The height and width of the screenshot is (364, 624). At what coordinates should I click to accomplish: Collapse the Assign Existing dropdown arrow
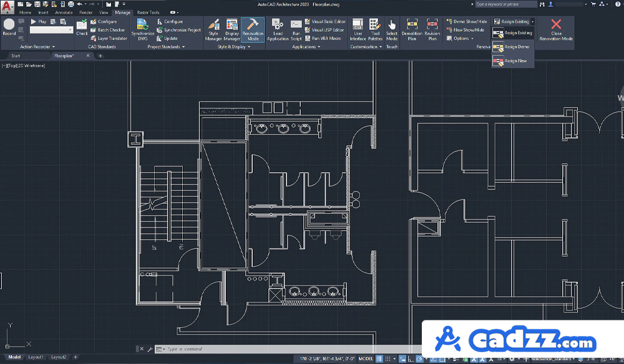click(532, 22)
